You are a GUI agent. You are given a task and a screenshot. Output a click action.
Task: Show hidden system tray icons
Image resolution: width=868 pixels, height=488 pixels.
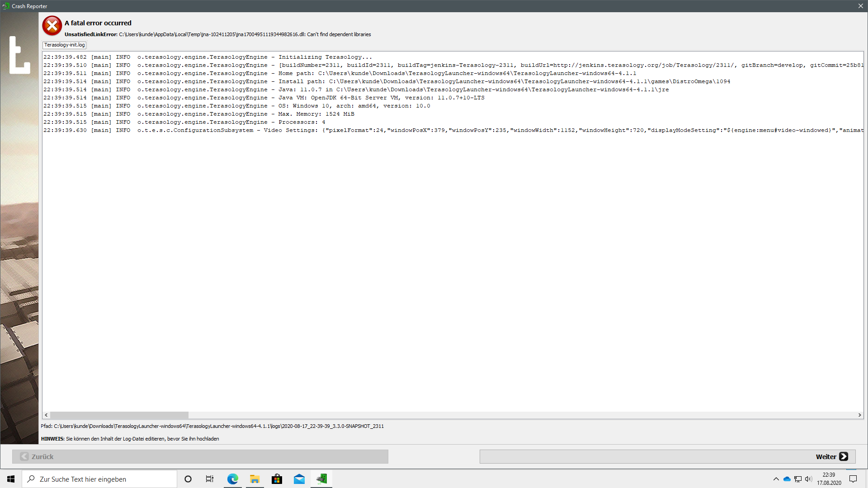[776, 479]
